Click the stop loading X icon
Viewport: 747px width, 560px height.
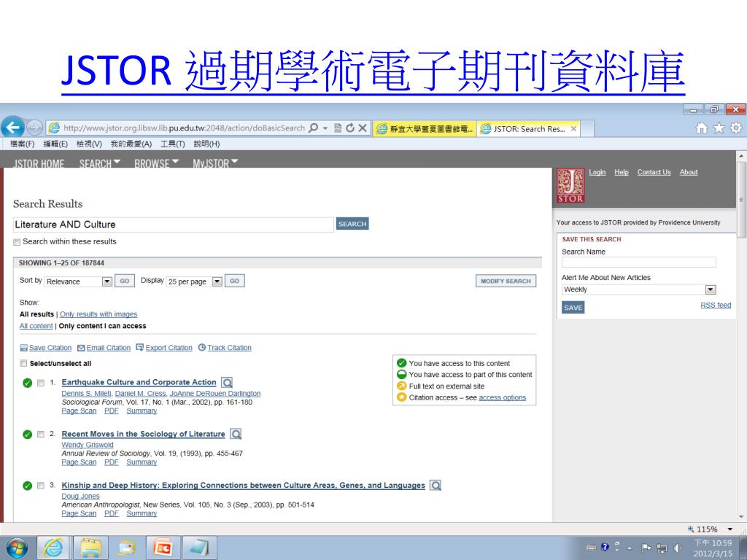pyautogui.click(x=363, y=128)
